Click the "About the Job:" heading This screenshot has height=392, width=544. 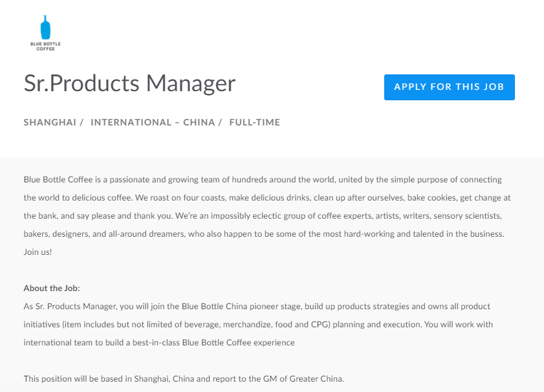coord(52,288)
